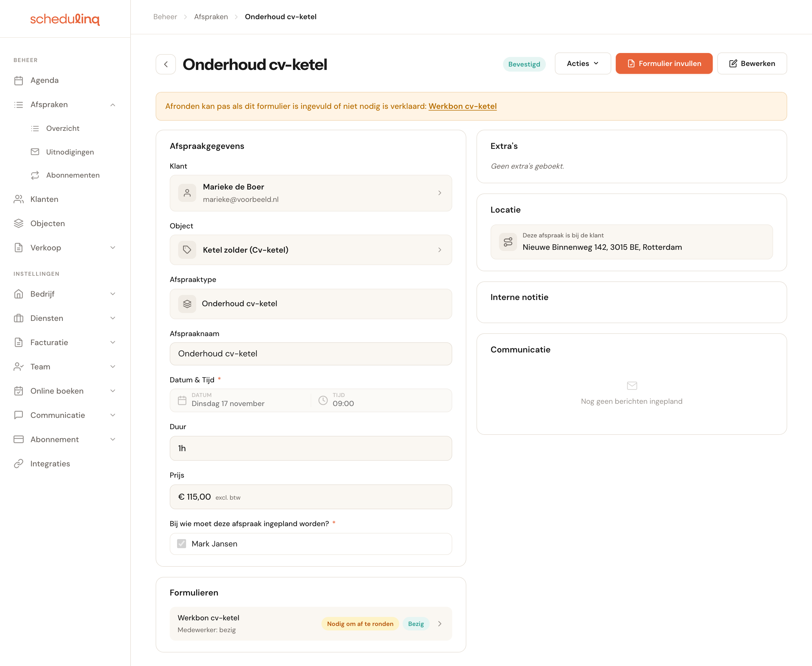Open the Acties dropdown
Viewport: 812px width, 666px height.
coord(582,64)
